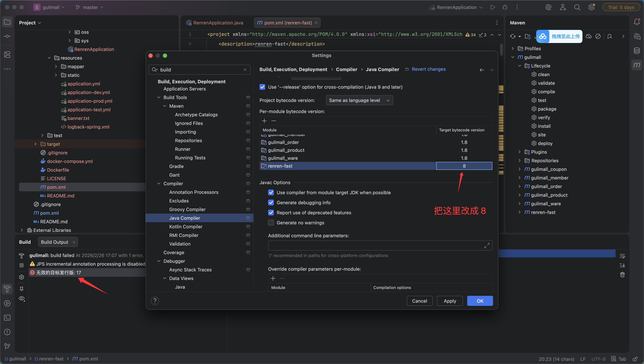Collapse the Compiler node in Settings
The width and height of the screenshot is (644, 364).
(159, 183)
